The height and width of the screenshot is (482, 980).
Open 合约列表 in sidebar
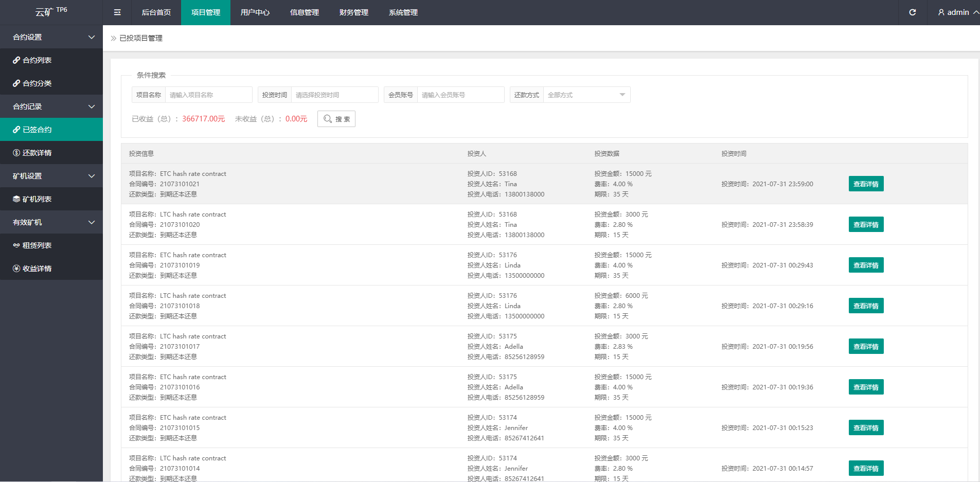[x=51, y=60]
